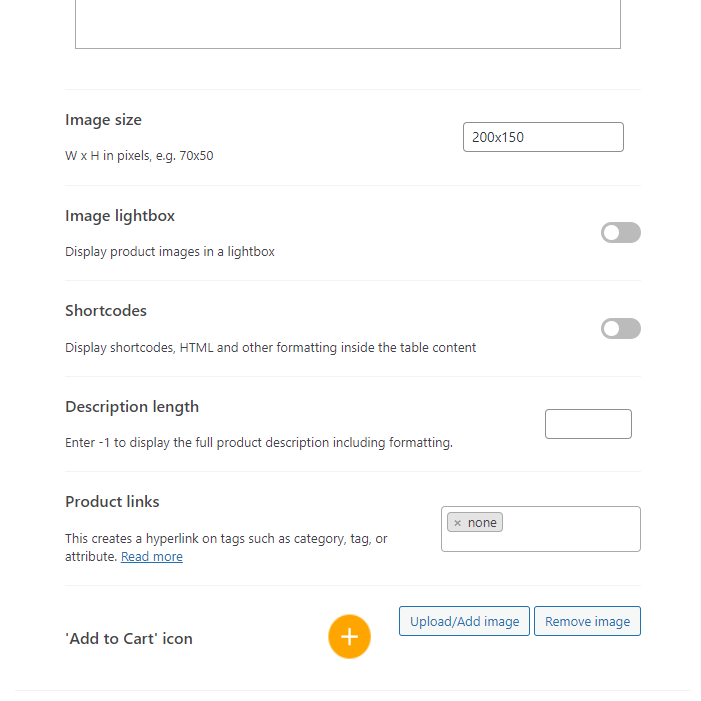Remove the 'none' tag with its x
Image resolution: width=701 pixels, height=701 pixels.
458,523
